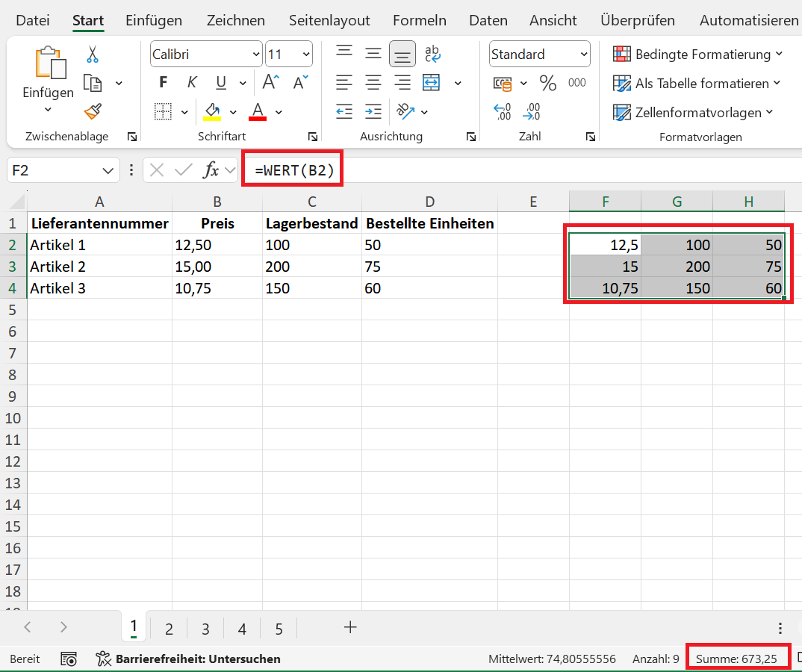
Task: Switch to the Daten tab
Action: coord(488,20)
